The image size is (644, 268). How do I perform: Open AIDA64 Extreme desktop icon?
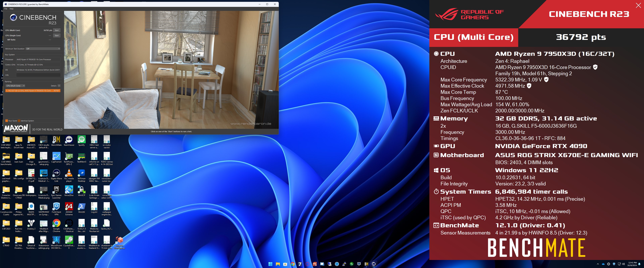click(69, 209)
